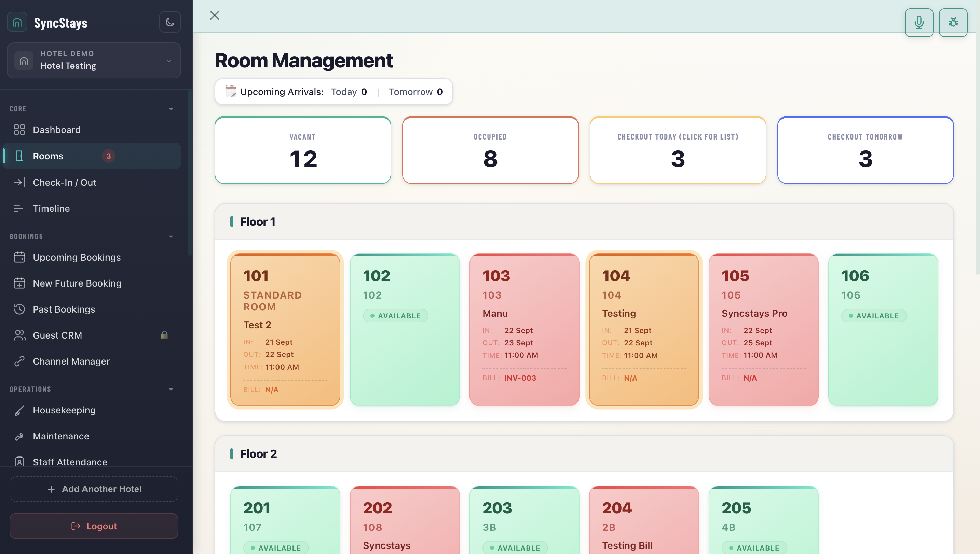Open the Vacant rooms stat card
This screenshot has height=554, width=980.
pyautogui.click(x=303, y=150)
